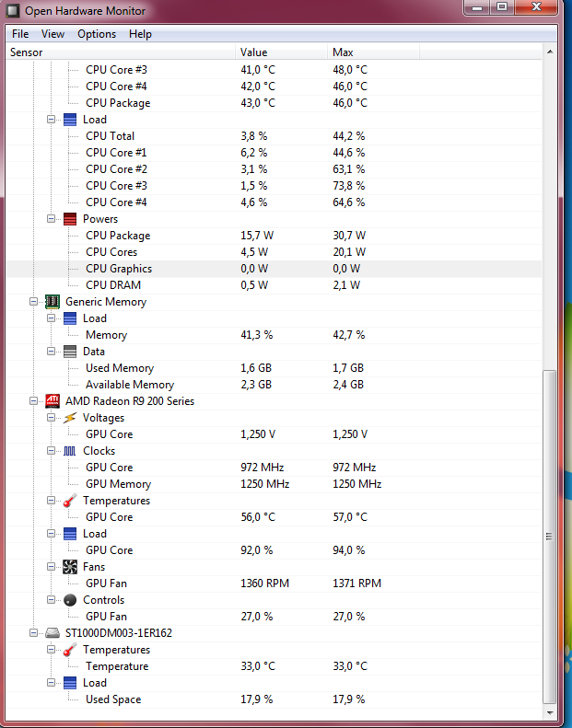The height and width of the screenshot is (728, 572).
Task: Click the Max column header
Action: pyautogui.click(x=374, y=52)
